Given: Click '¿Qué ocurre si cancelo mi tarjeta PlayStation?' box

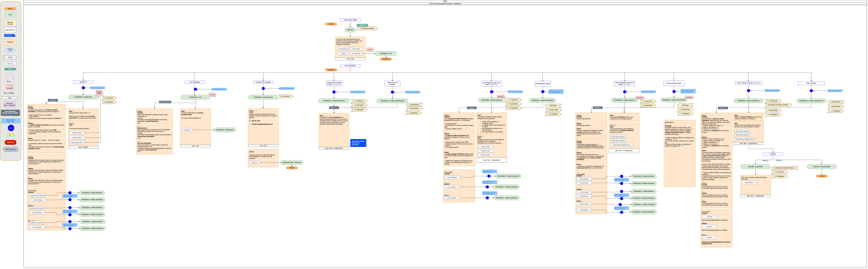Looking at the screenshot, I should click(334, 84).
